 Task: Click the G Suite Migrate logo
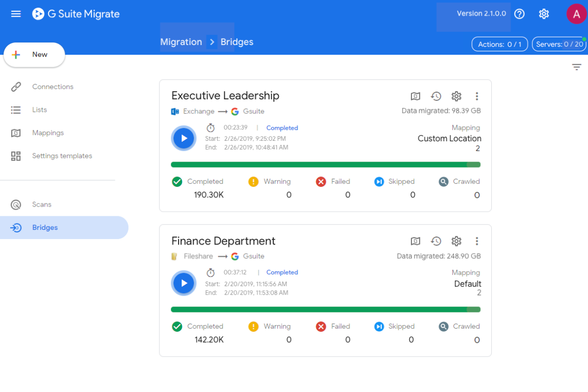click(76, 14)
